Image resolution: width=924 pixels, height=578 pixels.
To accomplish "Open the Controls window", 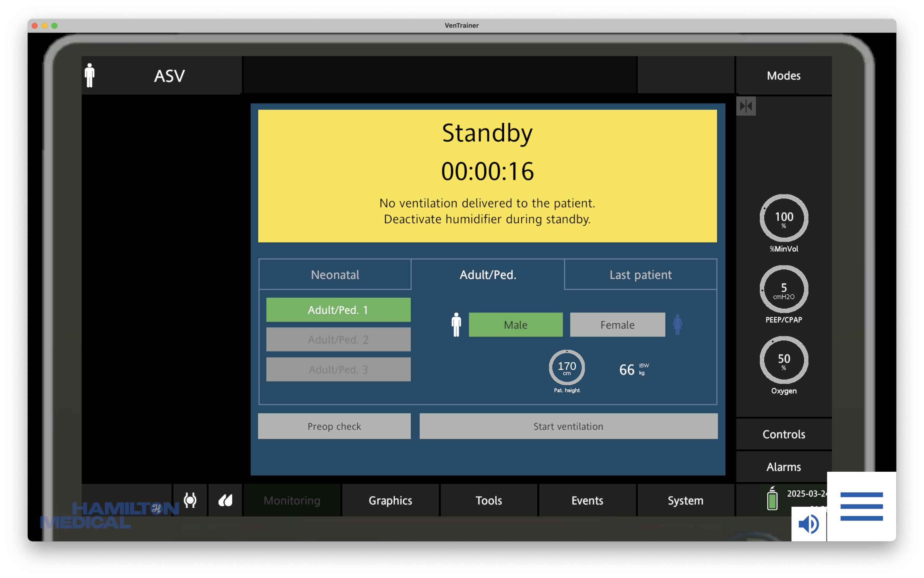I will pos(783,434).
